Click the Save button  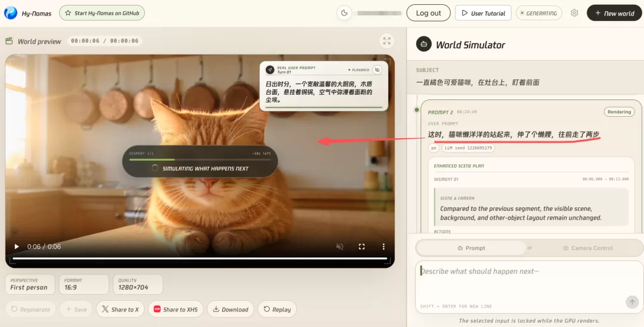(76, 309)
